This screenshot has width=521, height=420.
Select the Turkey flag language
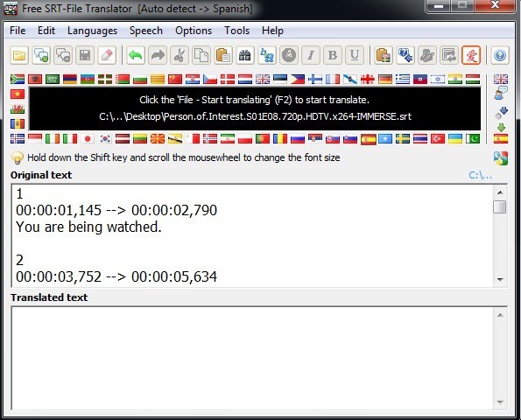click(438, 138)
